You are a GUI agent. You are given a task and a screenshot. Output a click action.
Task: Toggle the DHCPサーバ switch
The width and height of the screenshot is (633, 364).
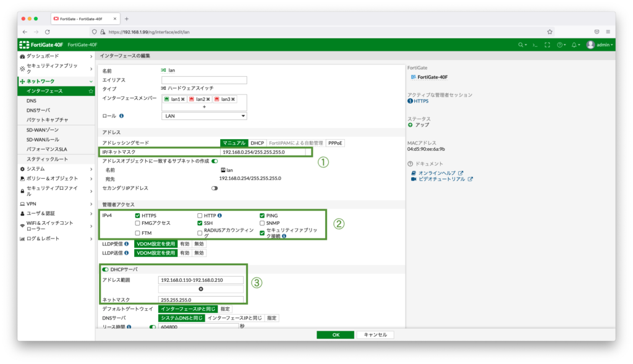click(x=105, y=269)
